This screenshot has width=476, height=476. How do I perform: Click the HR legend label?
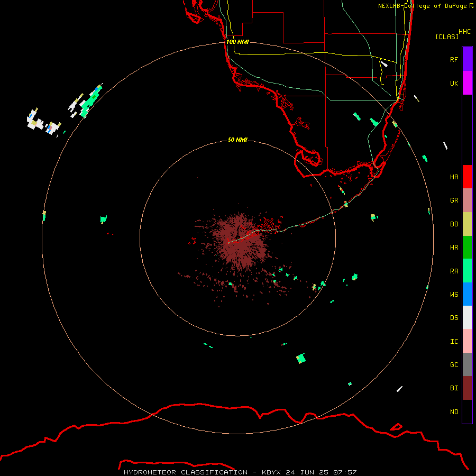(x=454, y=248)
